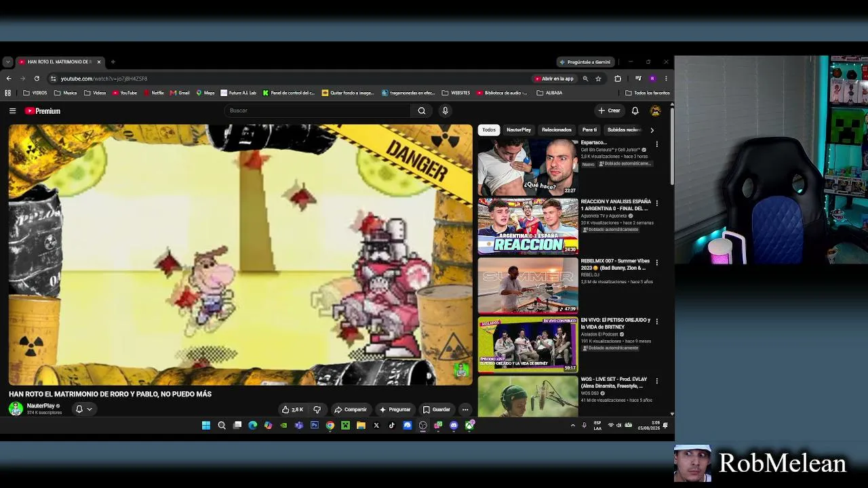Open Windows taskbar search
The image size is (868, 488).
point(222,426)
